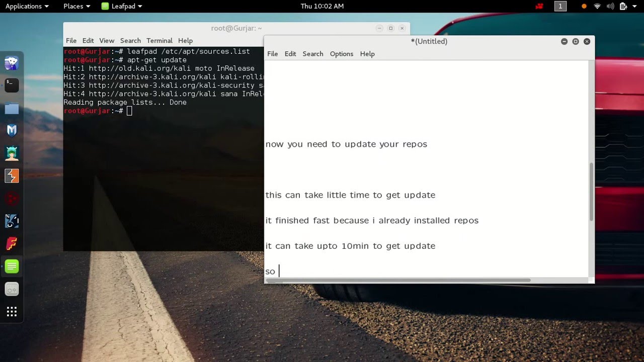The image size is (644, 362).
Task: Click line 'it finished fast because i already installed repos'
Action: click(372, 220)
